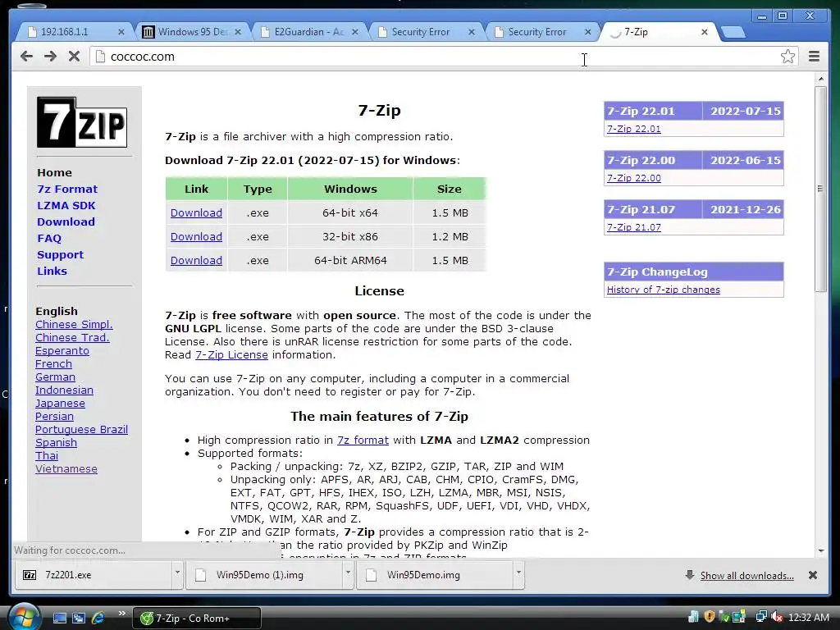Close the E2Guardian tab
The image size is (840, 630).
click(x=354, y=32)
